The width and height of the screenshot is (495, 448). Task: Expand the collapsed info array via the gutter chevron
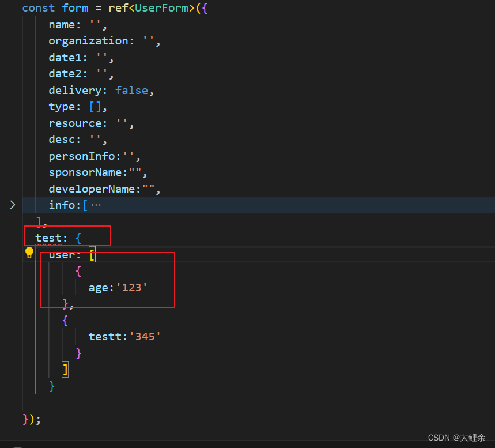pyautogui.click(x=13, y=204)
